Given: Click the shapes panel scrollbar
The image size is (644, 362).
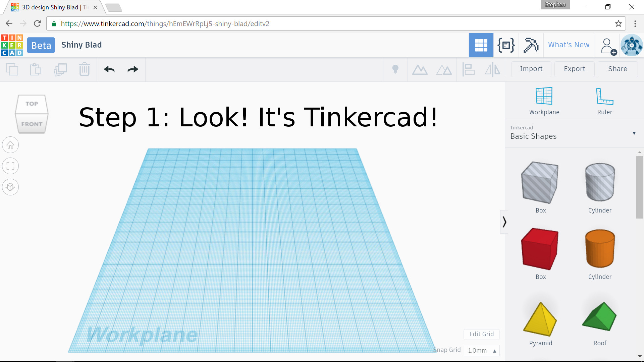Looking at the screenshot, I should coord(640,187).
